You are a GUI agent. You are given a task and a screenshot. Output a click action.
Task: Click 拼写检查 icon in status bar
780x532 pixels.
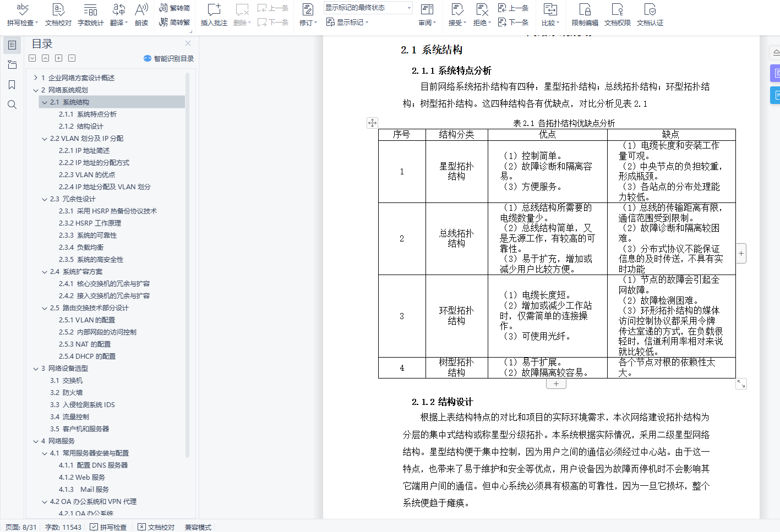[94, 527]
